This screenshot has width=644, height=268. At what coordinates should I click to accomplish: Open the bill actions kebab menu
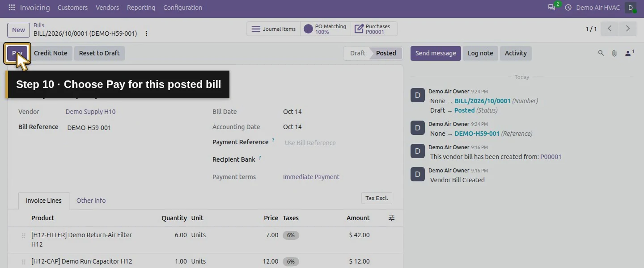point(146,33)
